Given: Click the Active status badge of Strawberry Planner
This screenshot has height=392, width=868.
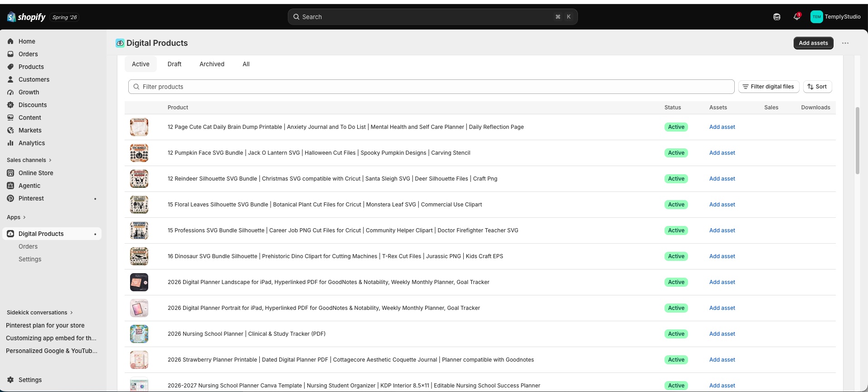Looking at the screenshot, I should coord(676,360).
